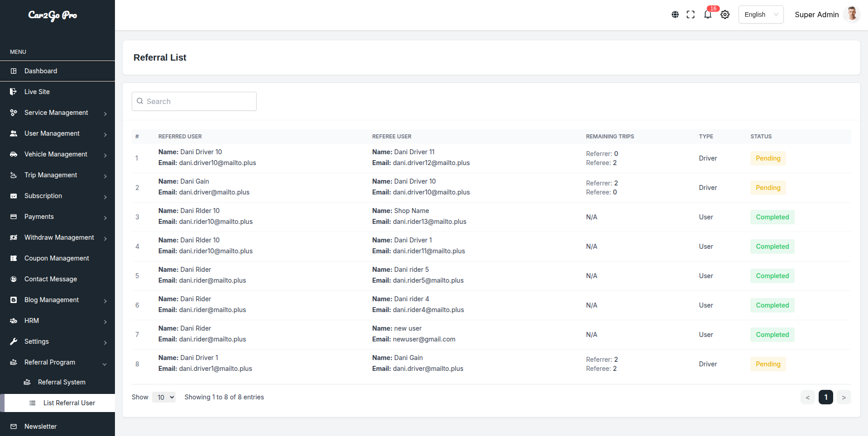Open the Contact Message menu item

[x=51, y=279]
